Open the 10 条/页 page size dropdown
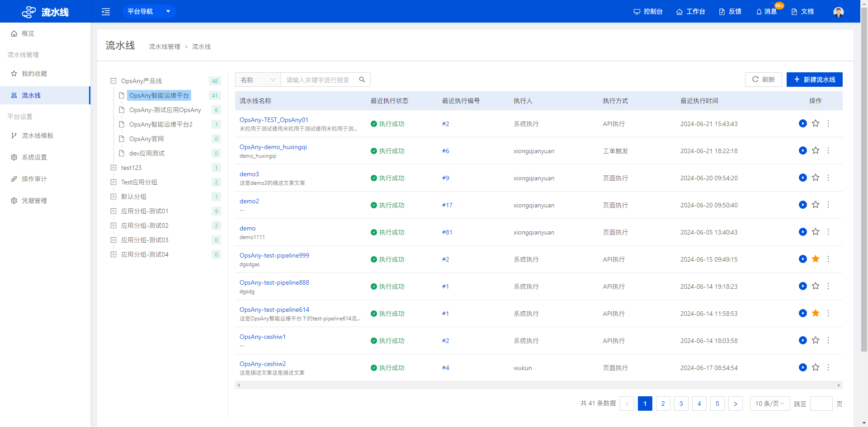This screenshot has width=868, height=427. click(770, 404)
